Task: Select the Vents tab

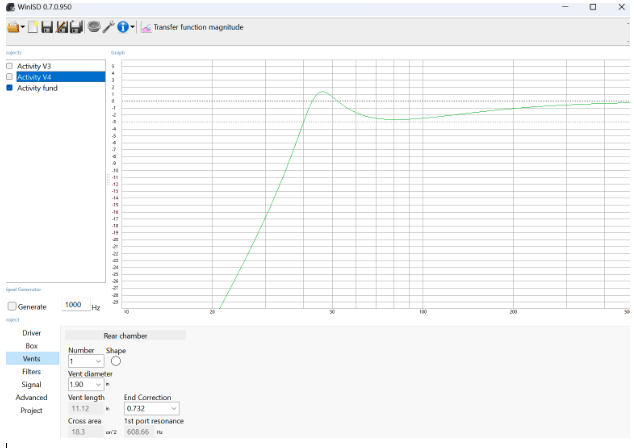Action: tap(32, 359)
